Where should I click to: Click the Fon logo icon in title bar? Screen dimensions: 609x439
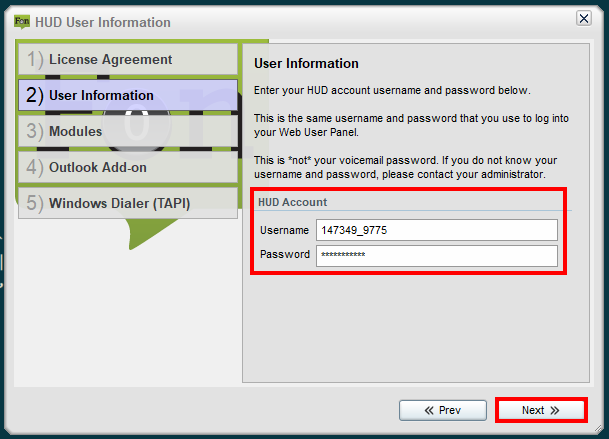tap(22, 22)
